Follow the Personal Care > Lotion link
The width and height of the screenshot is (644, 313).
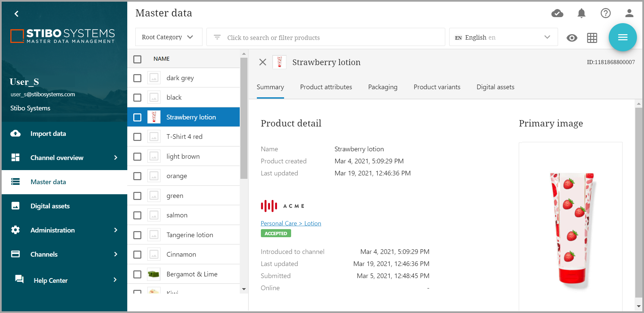[x=291, y=223]
